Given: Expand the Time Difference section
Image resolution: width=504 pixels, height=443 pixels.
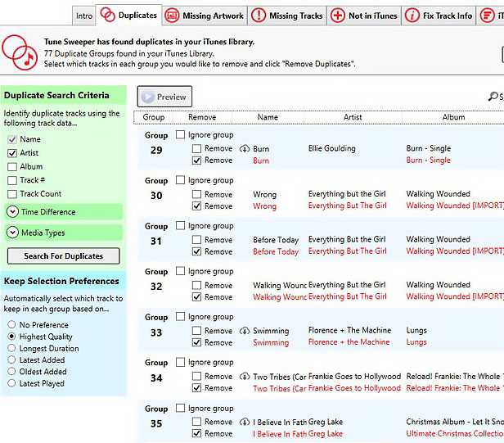Looking at the screenshot, I should pyautogui.click(x=64, y=212).
